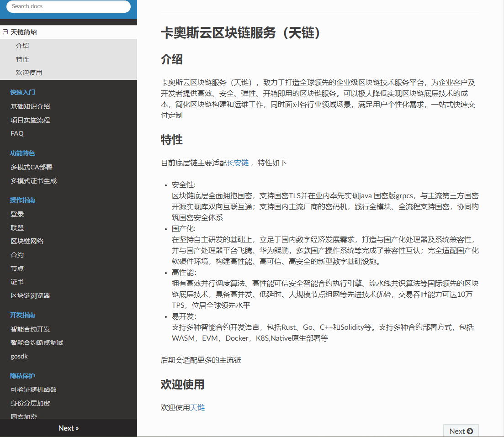Open 区块链浏览器 guide in sidebar

[30, 295]
